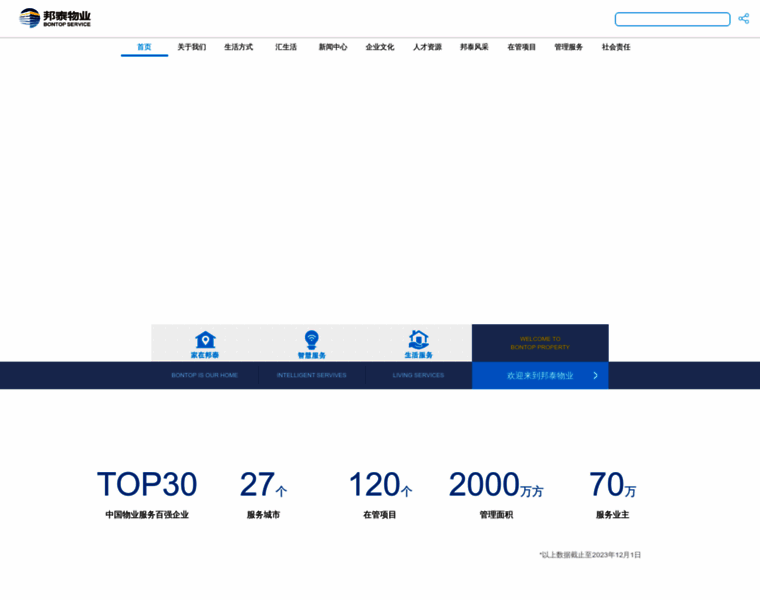Open the 社会责任 menu item

coord(616,47)
